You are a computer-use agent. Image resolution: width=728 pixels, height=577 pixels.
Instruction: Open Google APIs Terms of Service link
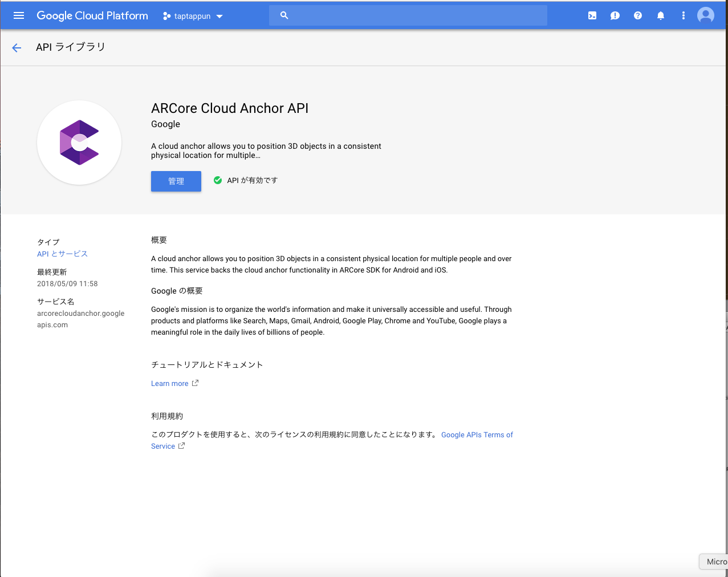pyautogui.click(x=477, y=434)
